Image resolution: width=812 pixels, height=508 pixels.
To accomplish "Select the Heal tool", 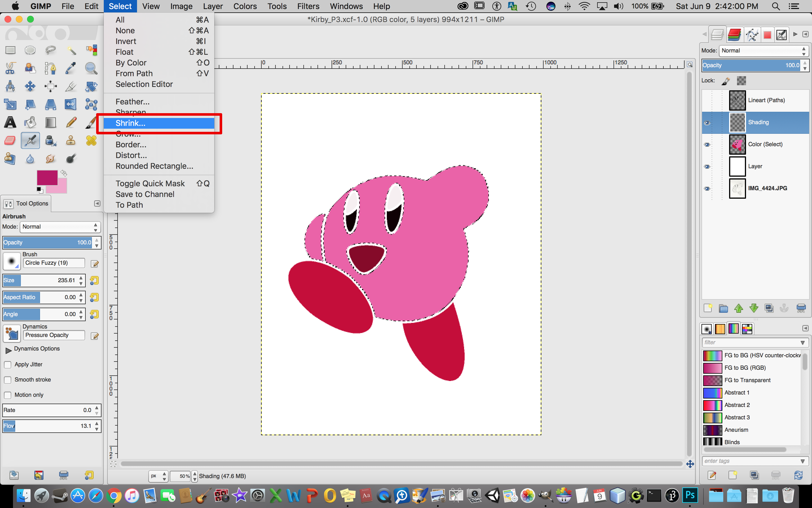I will [x=91, y=141].
